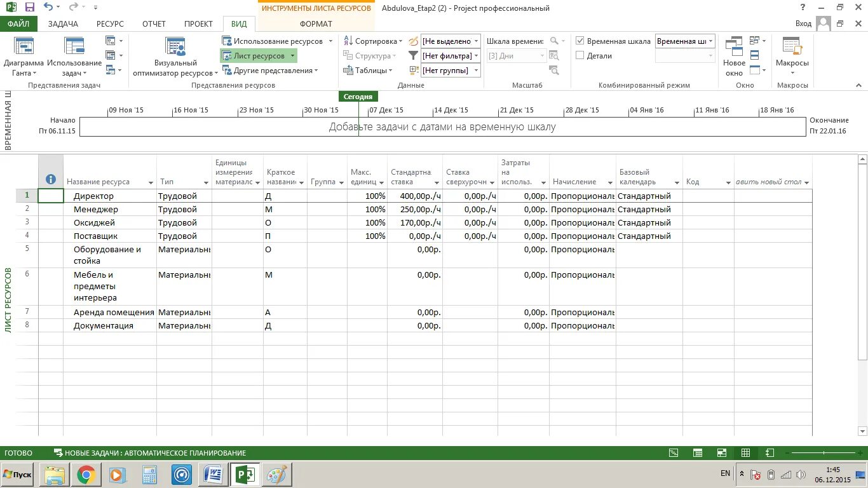The image size is (868, 488).
Task: Switch to report view in status bar
Action: pyautogui.click(x=770, y=453)
